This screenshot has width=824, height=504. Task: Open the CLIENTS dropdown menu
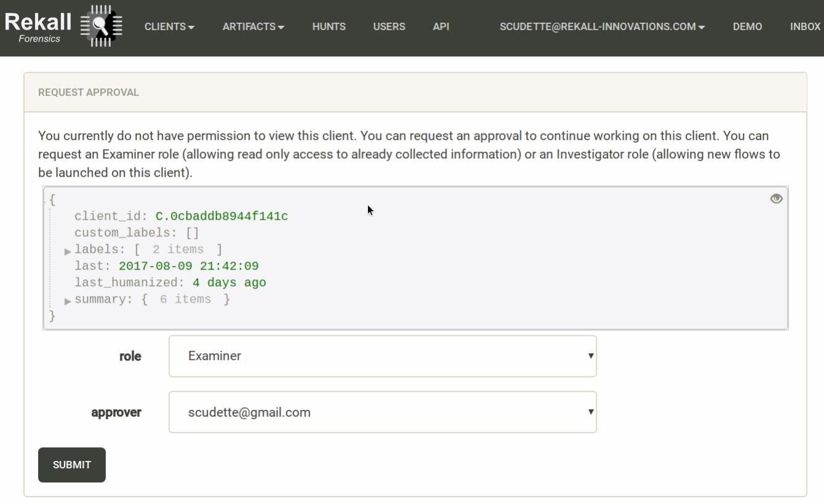[x=169, y=26]
